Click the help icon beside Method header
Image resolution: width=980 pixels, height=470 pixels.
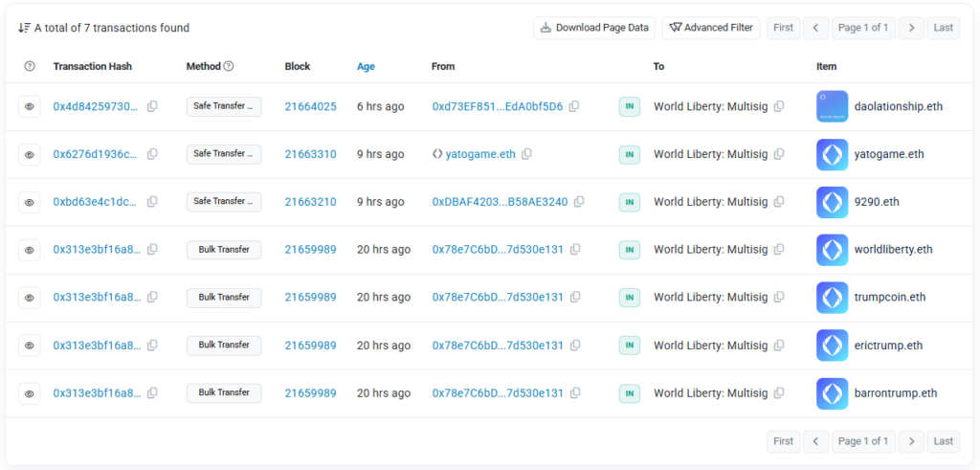pos(229,66)
